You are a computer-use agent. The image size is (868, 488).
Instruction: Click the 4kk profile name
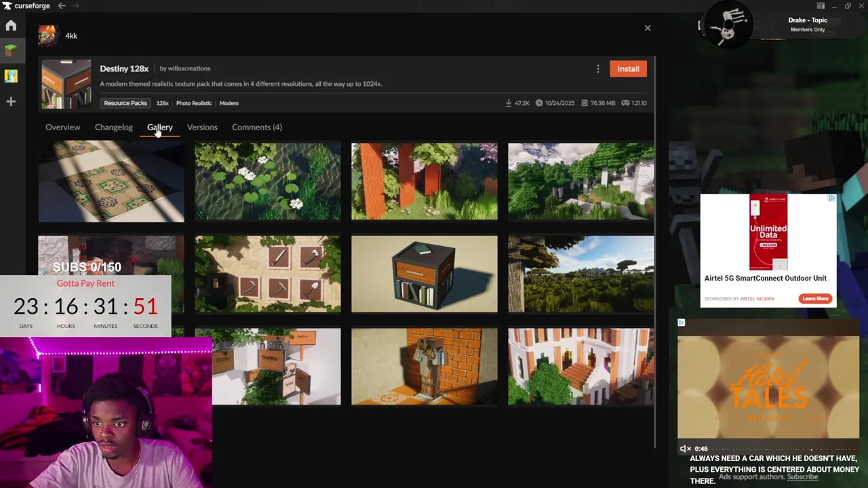tap(71, 36)
